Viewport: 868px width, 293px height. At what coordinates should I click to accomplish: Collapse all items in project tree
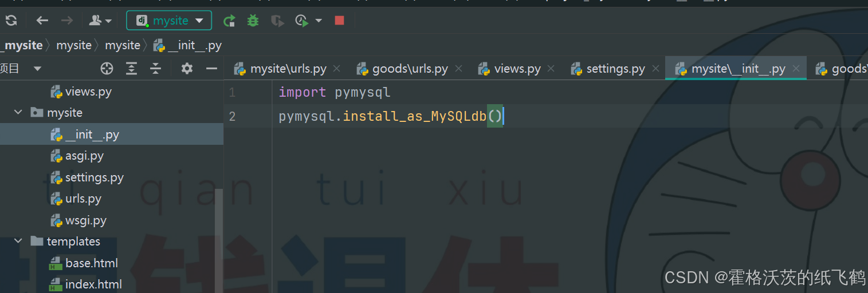(156, 69)
